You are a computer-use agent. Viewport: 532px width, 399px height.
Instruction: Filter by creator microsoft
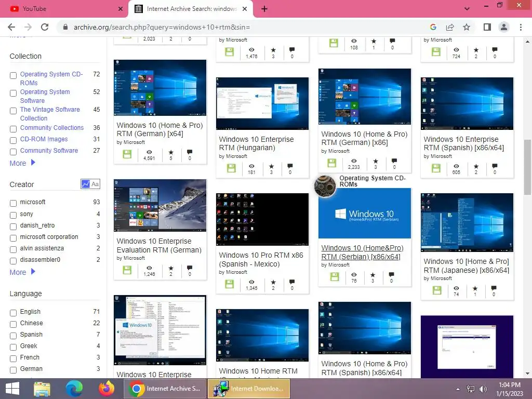[x=13, y=203]
